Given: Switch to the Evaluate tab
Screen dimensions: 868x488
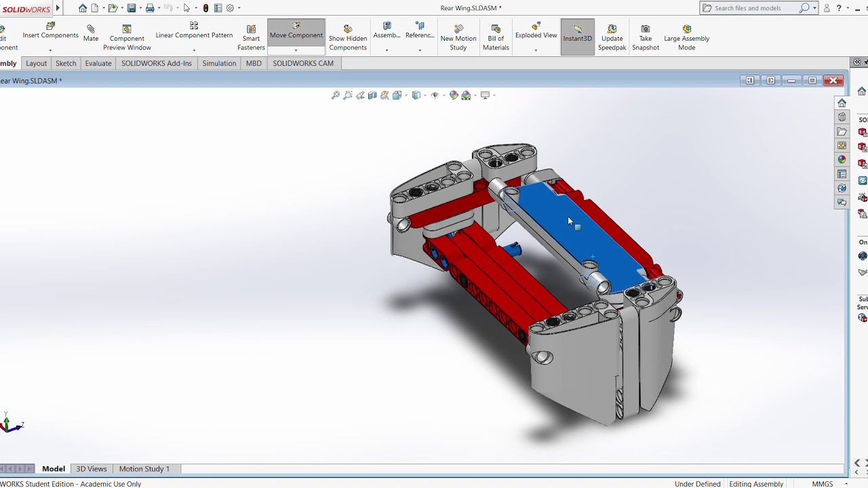Looking at the screenshot, I should pos(98,63).
